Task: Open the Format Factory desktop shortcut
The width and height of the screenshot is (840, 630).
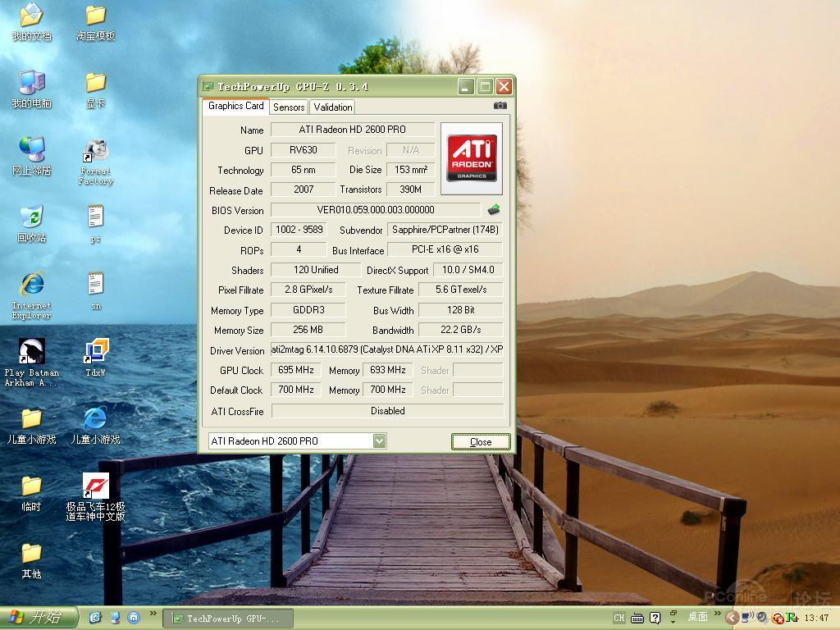Action: [96, 152]
